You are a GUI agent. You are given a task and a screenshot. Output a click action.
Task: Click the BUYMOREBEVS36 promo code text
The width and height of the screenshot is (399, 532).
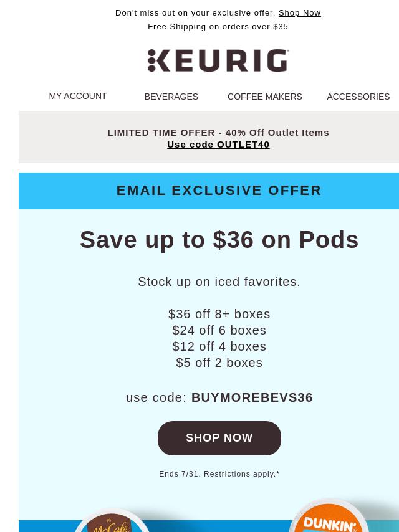[252, 397]
